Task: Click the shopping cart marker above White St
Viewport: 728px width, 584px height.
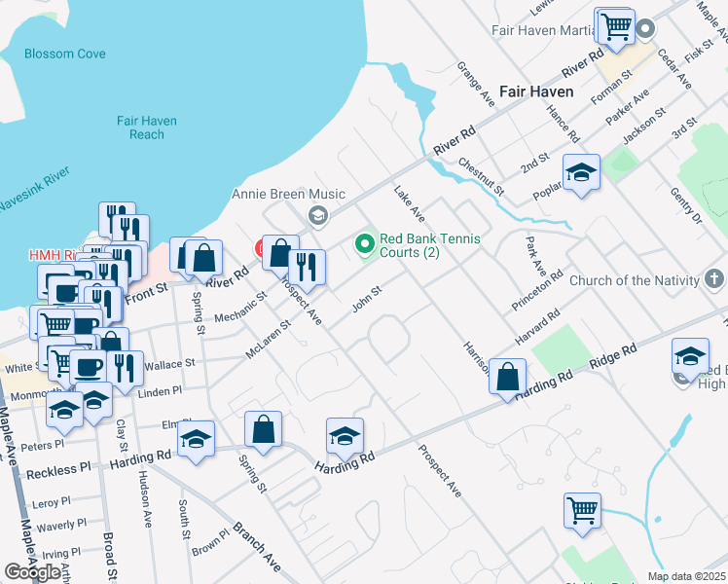Action: [x=56, y=323]
